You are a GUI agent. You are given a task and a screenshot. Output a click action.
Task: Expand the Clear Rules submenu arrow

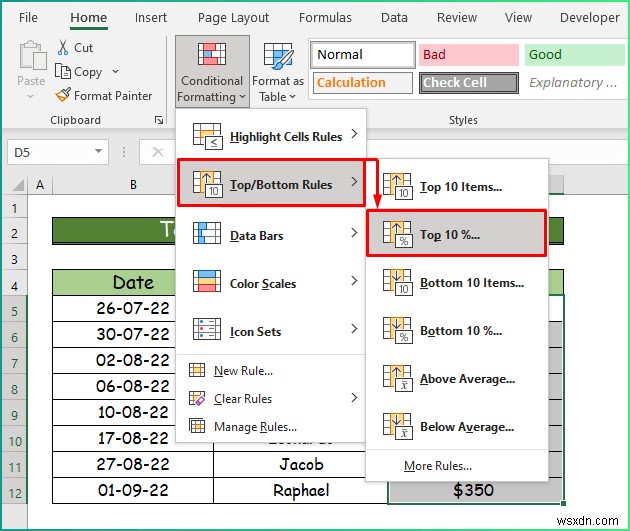click(354, 398)
